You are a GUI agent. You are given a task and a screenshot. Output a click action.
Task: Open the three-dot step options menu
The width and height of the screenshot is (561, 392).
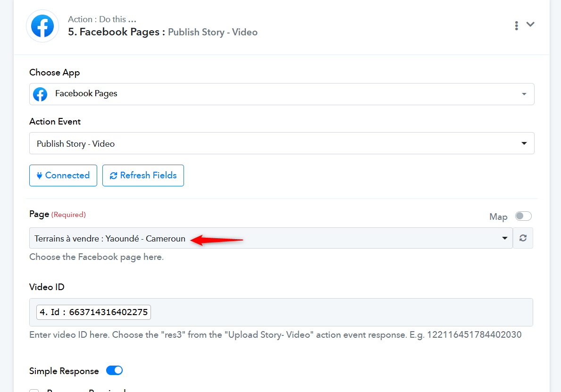(517, 25)
